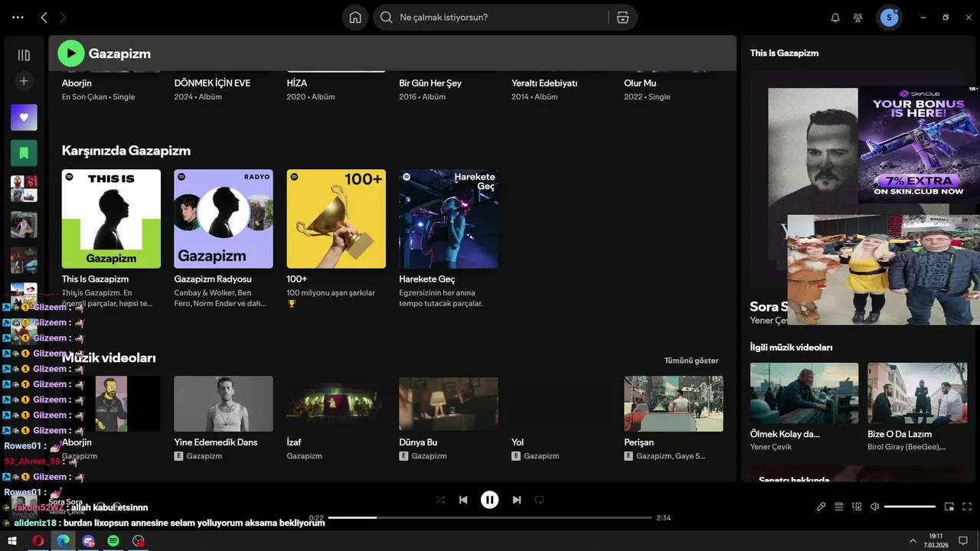Expand Your Library sidebar icon
The image size is (980, 551).
24,55
